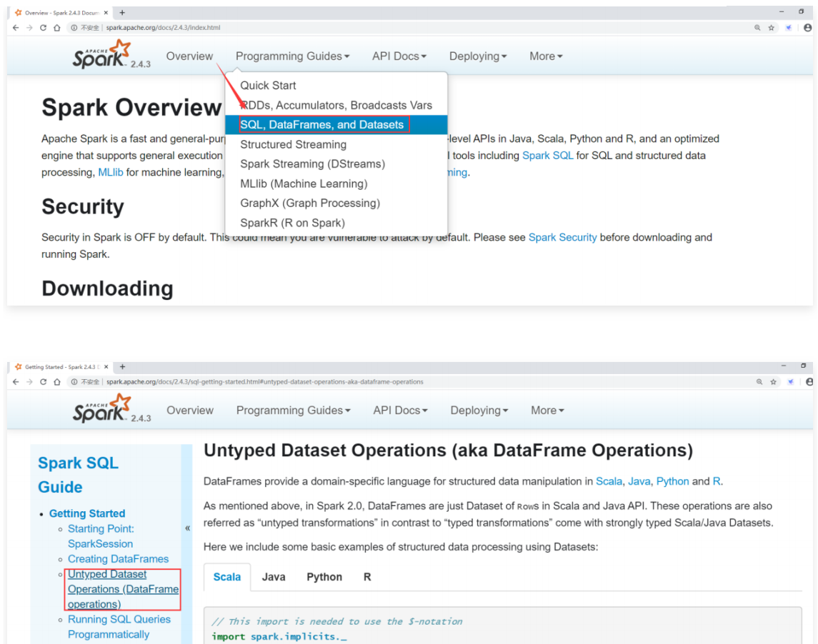
Task: Open the Python link in DataFrames paragraph
Action: click(x=672, y=481)
